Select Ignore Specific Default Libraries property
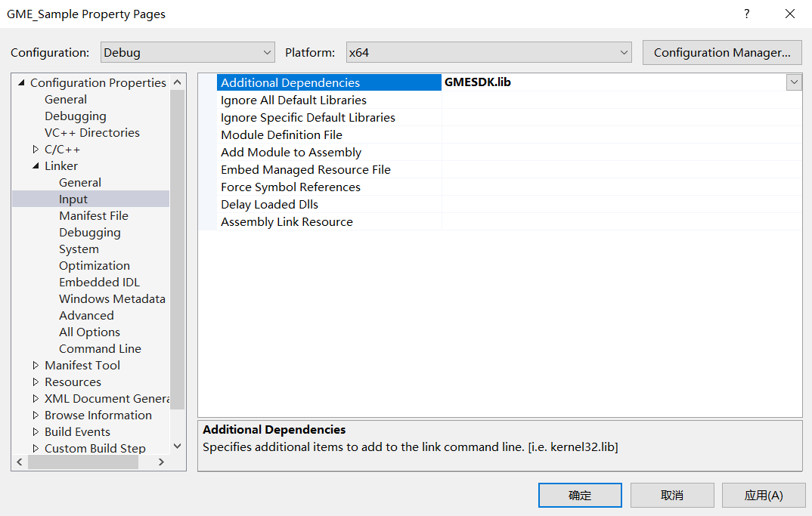Screen dimensions: 812x516 pyautogui.click(x=308, y=118)
